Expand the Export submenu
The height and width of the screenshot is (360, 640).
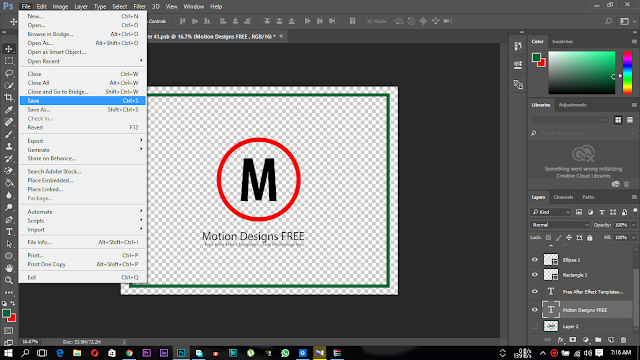pyautogui.click(x=83, y=141)
